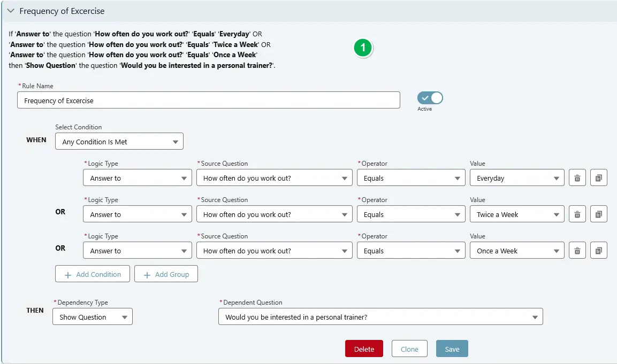Duplicate the Twice a Week condition row
The width and height of the screenshot is (617, 364).
tap(598, 214)
